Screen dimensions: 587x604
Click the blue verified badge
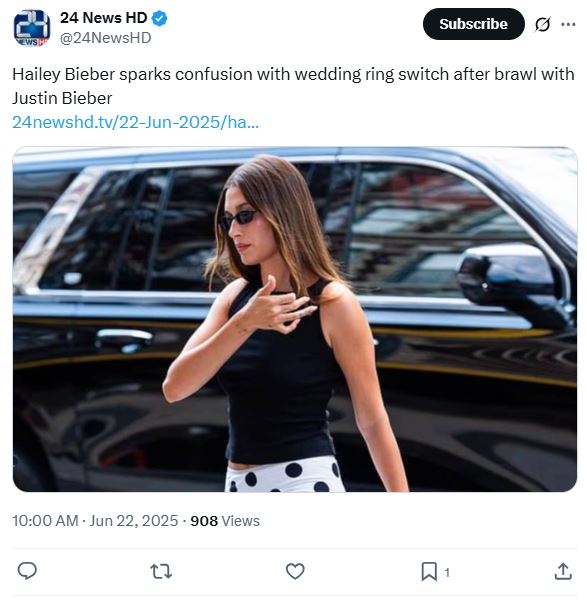(x=159, y=18)
